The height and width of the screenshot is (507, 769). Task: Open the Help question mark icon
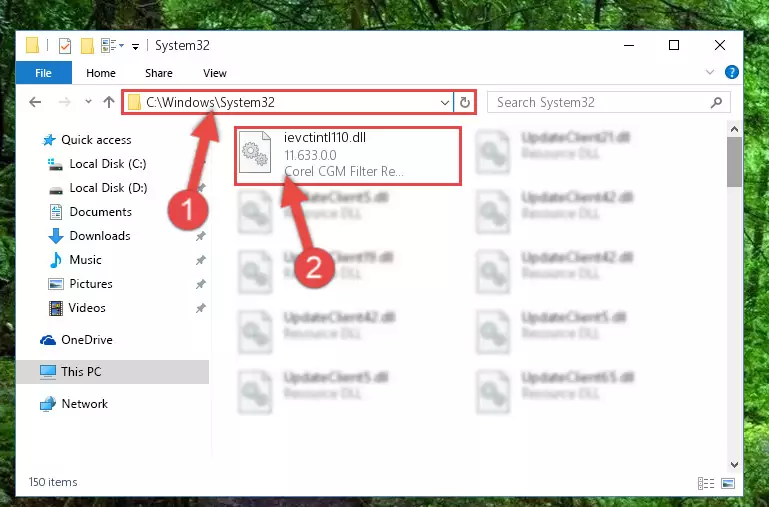[731, 73]
